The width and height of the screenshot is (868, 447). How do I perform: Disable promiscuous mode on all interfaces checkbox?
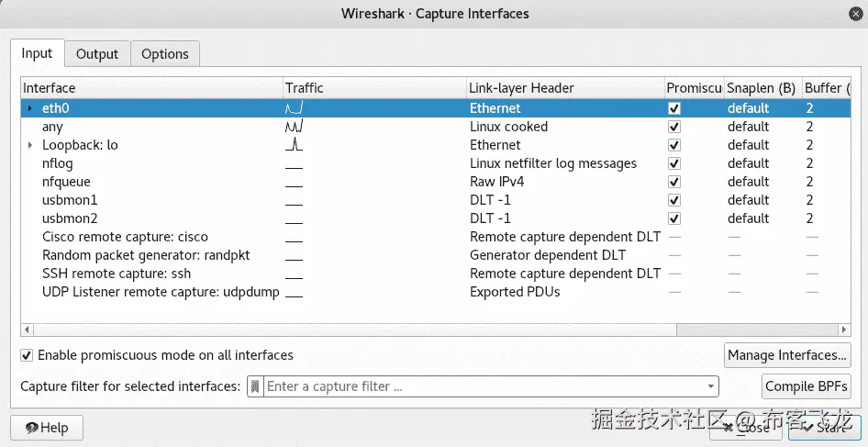[x=28, y=355]
